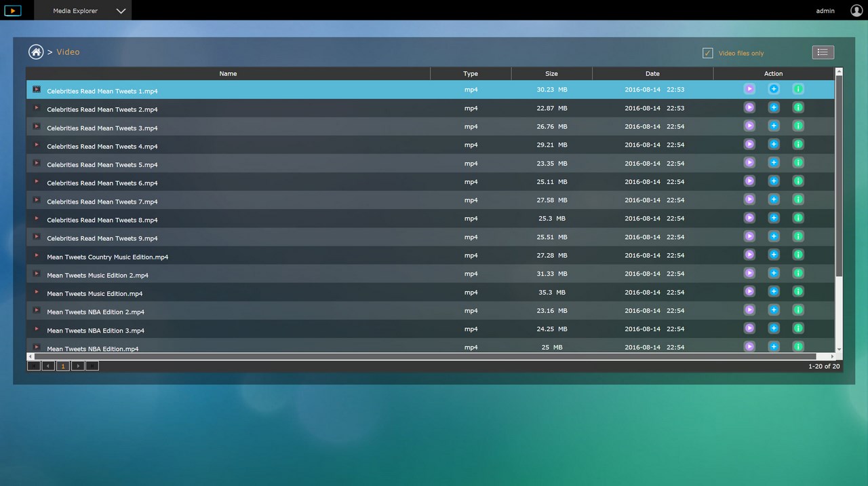Screen dimensions: 868x486
Task: Switch view using list view button
Action: click(823, 52)
